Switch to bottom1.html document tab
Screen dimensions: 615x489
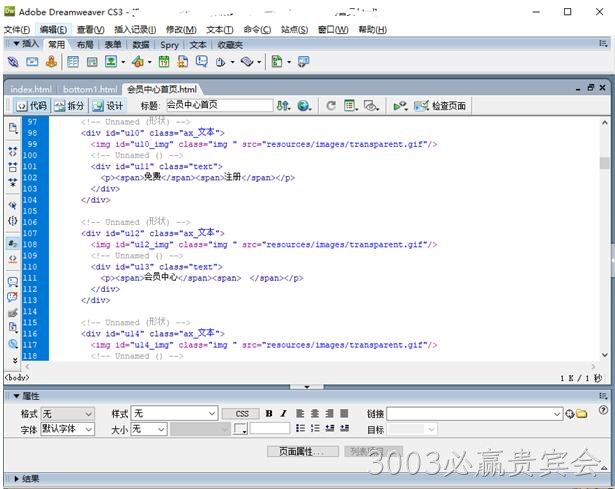pyautogui.click(x=90, y=89)
